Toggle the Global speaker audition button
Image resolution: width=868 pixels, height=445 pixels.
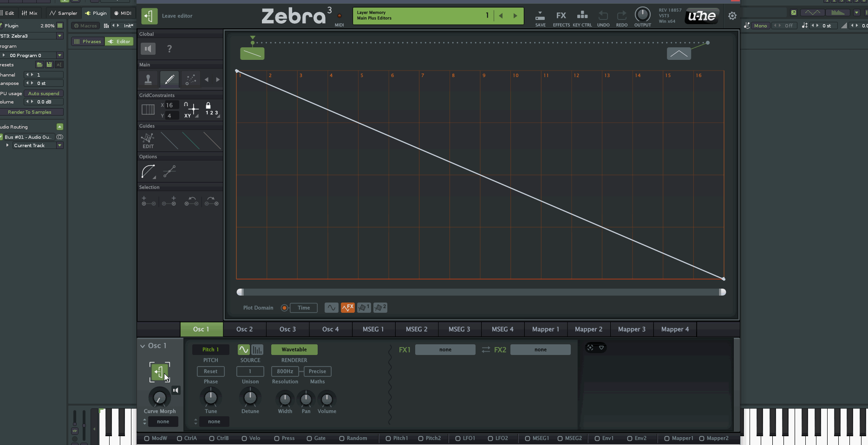coord(148,49)
